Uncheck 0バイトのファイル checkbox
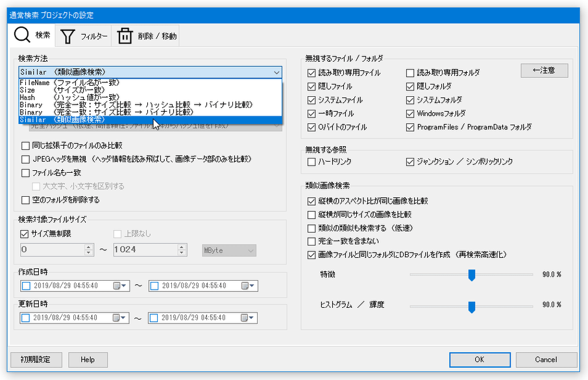The height and width of the screenshot is (380, 588). [x=312, y=127]
